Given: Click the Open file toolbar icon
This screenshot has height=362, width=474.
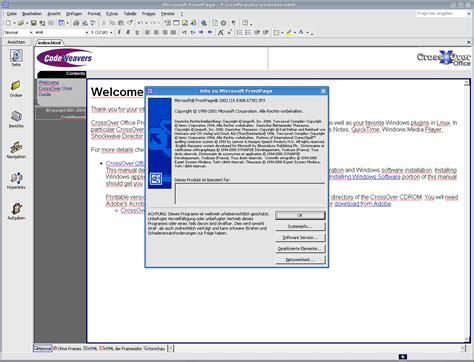Looking at the screenshot, I should coord(21,23).
